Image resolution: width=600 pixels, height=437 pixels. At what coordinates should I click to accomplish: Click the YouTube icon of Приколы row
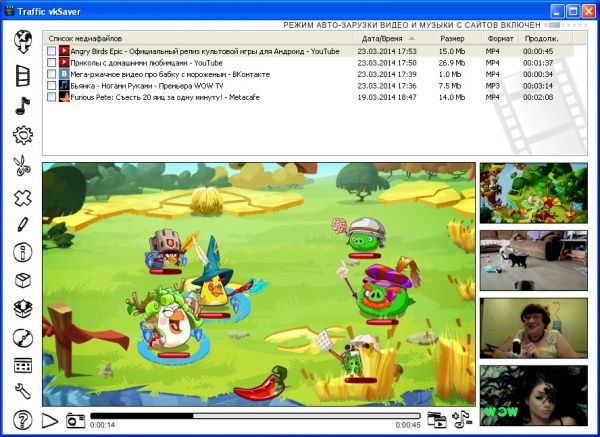click(64, 62)
